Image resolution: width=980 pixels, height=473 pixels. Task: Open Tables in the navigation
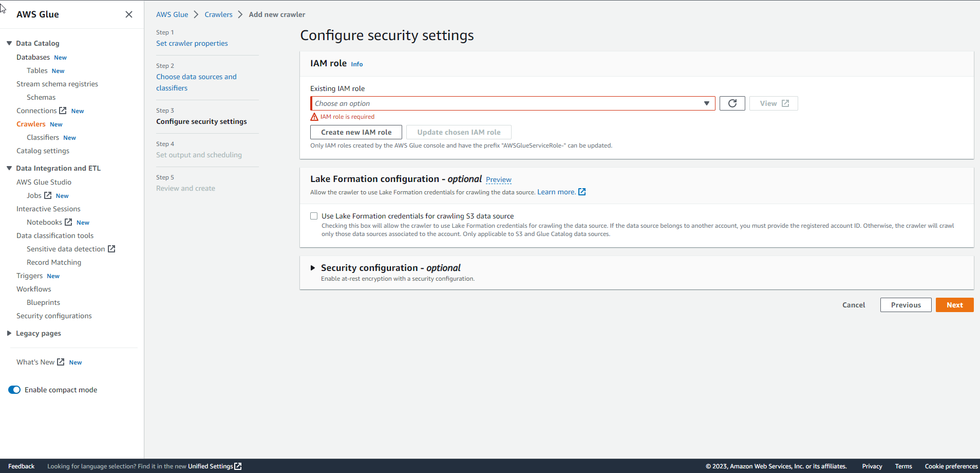coord(37,70)
